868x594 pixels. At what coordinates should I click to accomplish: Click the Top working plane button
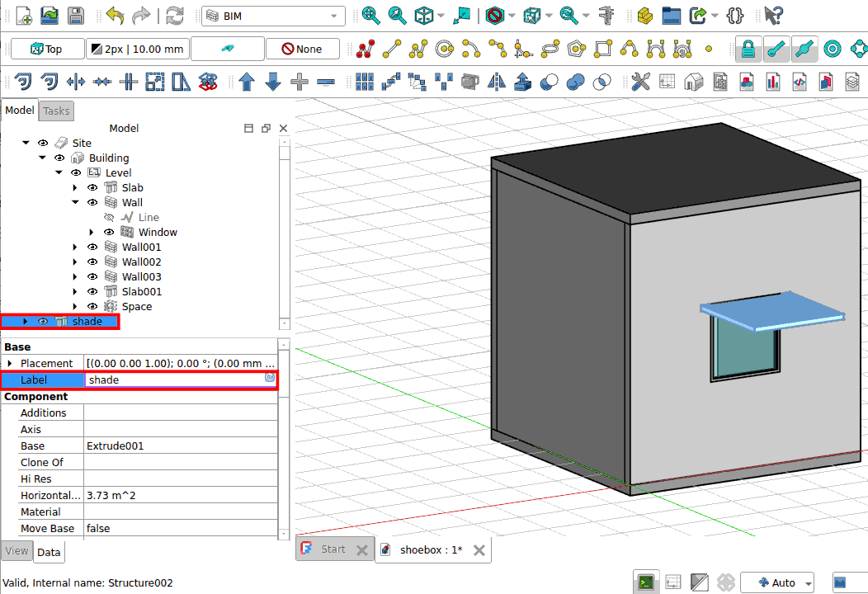pos(46,49)
